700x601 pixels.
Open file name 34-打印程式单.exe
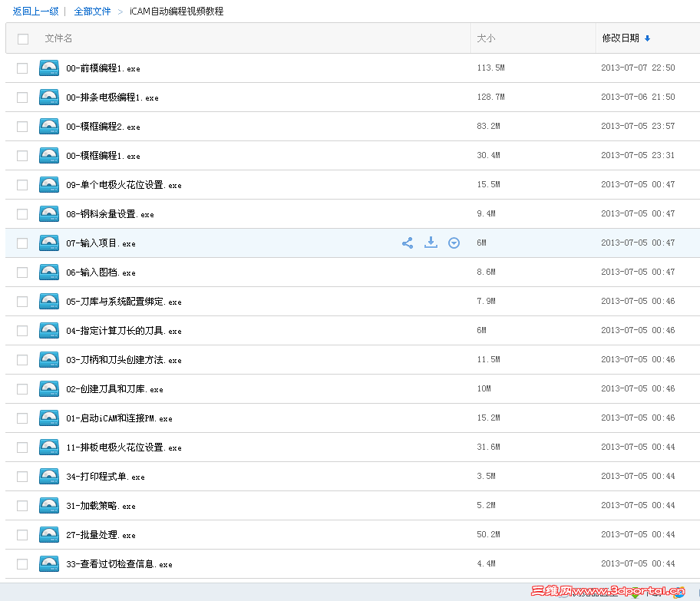(105, 477)
